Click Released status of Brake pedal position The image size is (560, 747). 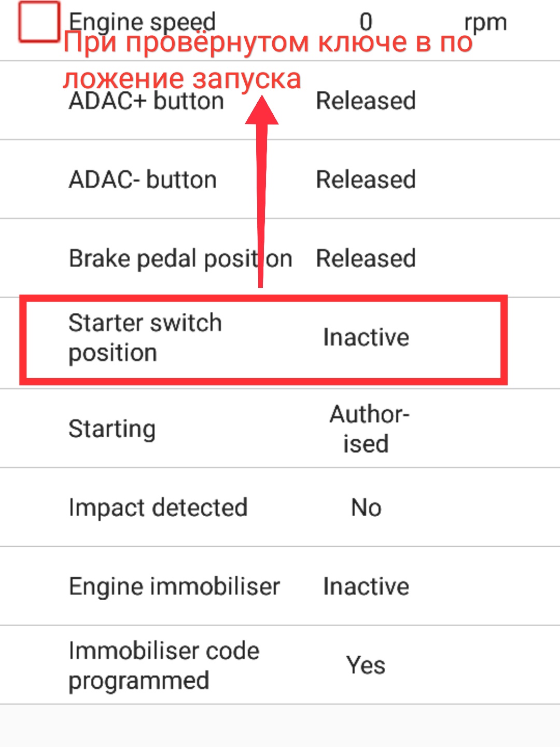pyautogui.click(x=366, y=258)
